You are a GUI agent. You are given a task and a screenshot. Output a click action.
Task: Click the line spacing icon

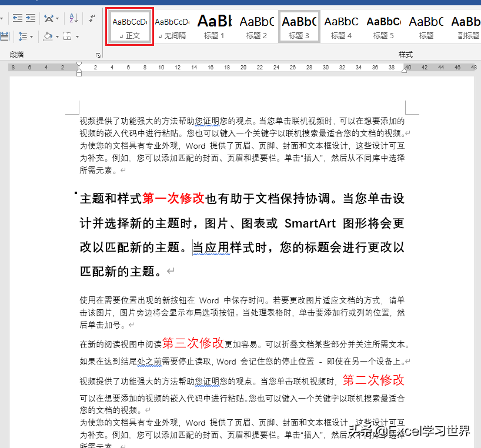[x=22, y=36]
